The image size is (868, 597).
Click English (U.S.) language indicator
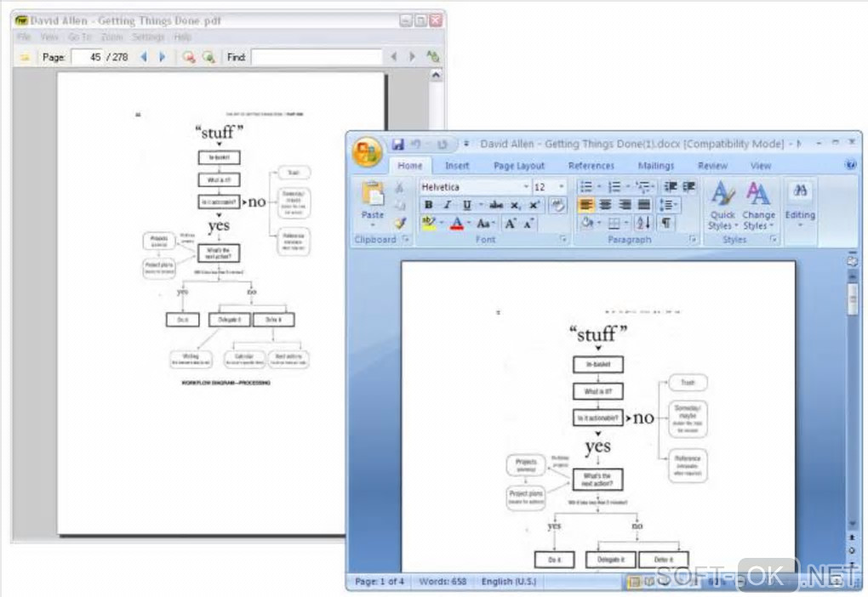(x=508, y=581)
